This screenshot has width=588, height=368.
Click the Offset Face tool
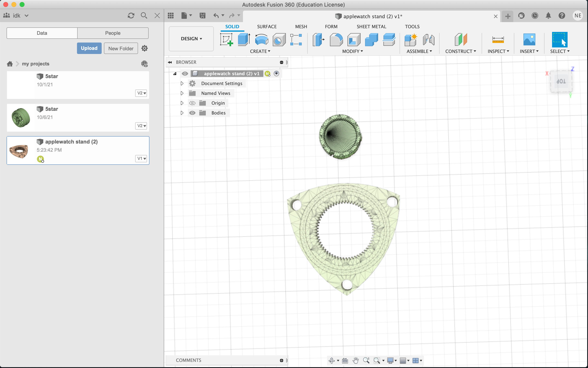(389, 40)
